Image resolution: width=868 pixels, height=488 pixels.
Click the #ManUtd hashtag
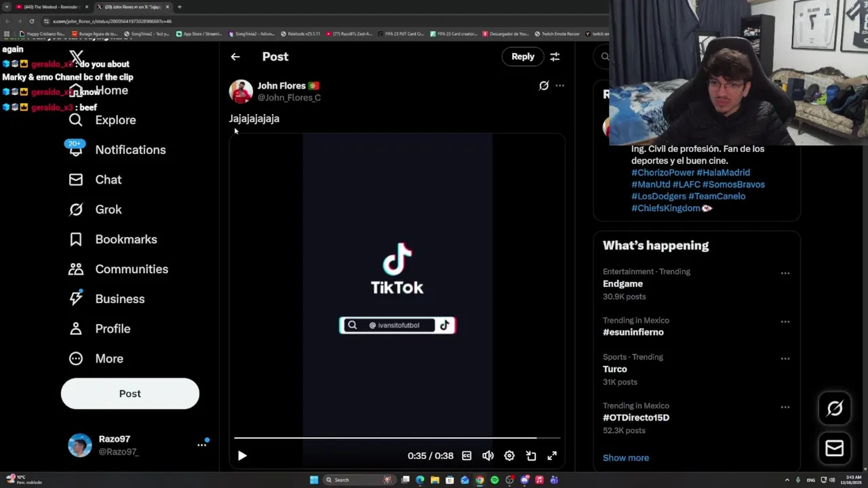[x=651, y=184]
